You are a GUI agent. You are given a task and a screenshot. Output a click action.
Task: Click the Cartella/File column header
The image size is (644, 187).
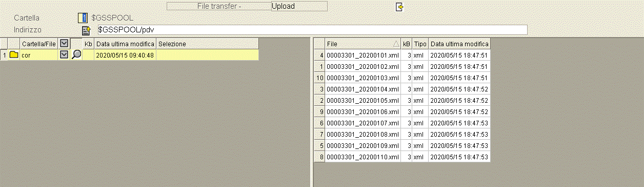pos(39,44)
